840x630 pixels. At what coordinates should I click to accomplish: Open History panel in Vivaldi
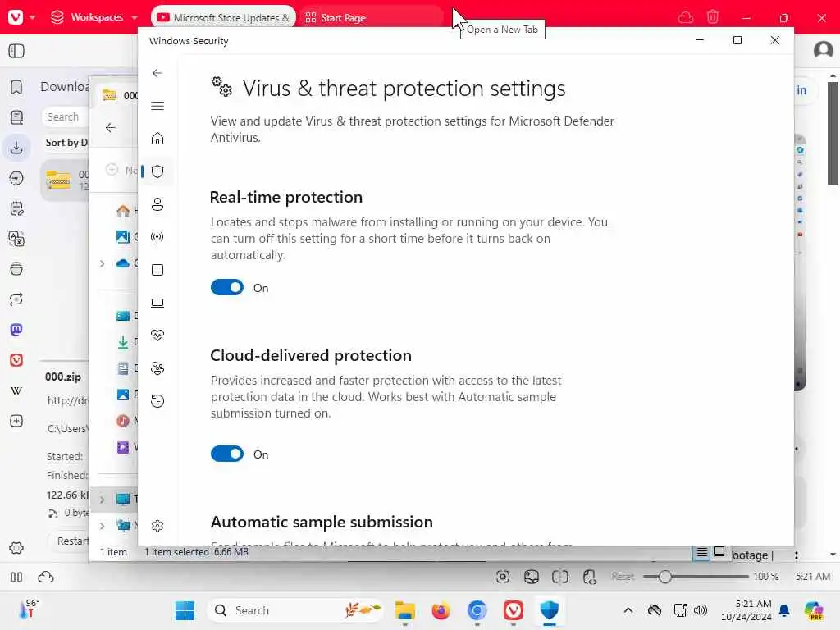click(x=16, y=178)
